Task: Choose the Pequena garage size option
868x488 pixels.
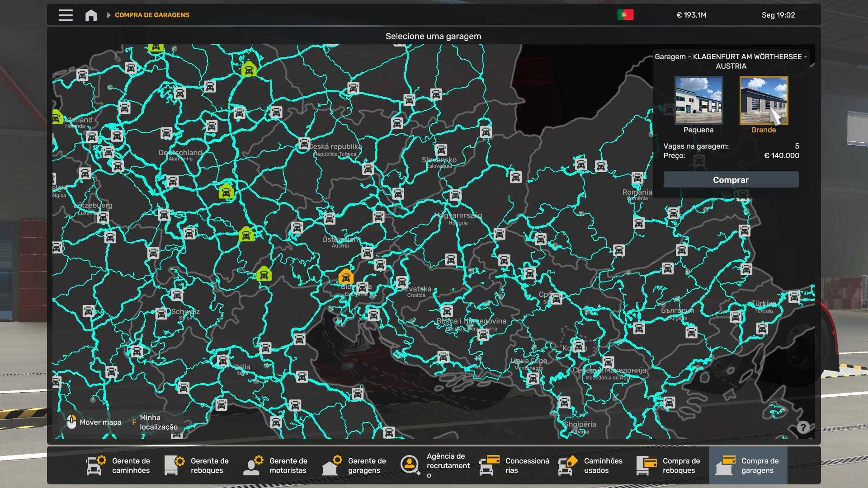Action: point(698,105)
